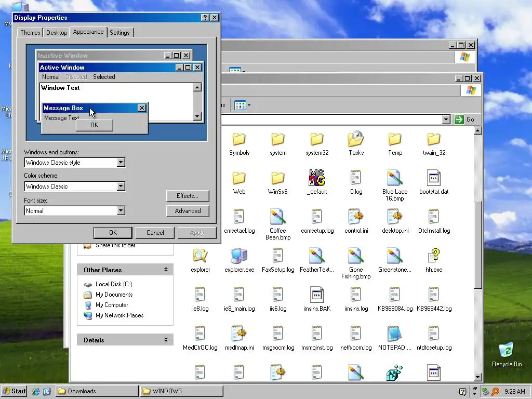Viewport: 532px width, 399px height.
Task: Open the Symbols folder icon
Action: pos(239,139)
